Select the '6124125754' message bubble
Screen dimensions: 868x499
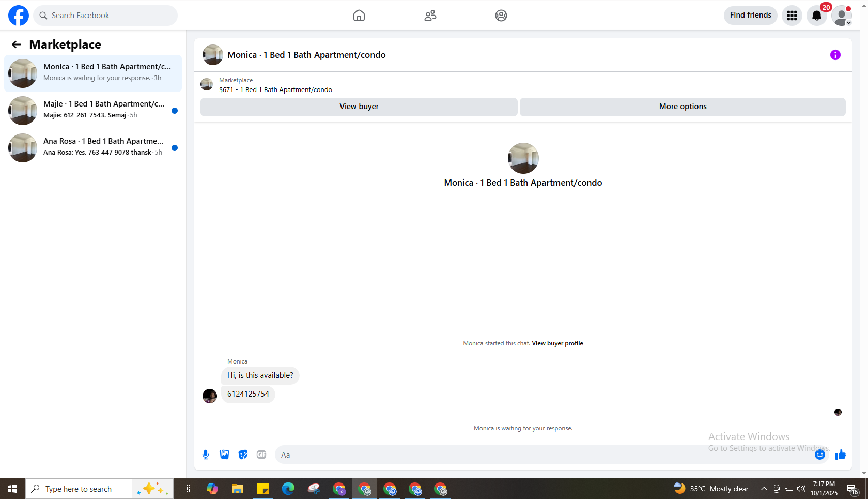click(x=248, y=394)
